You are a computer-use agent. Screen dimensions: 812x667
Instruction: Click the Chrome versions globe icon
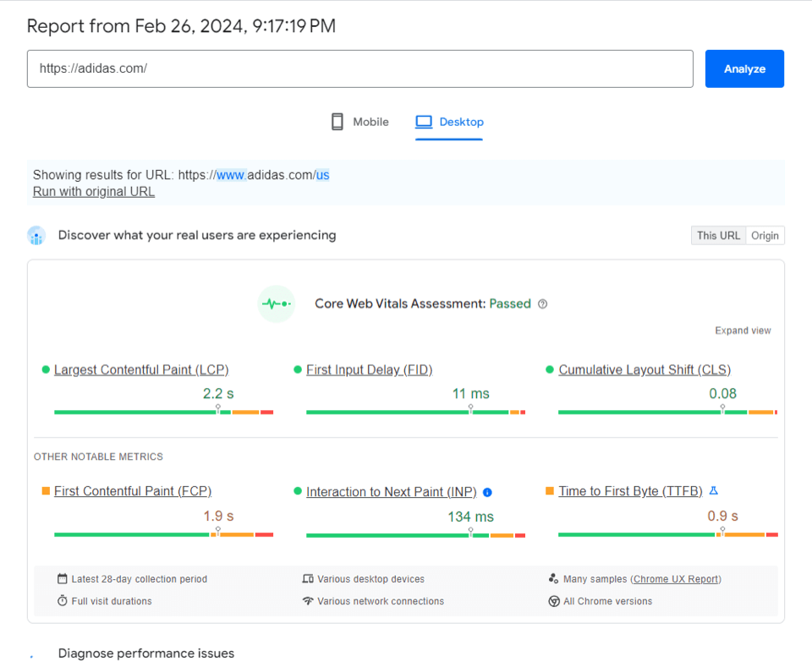tap(552, 601)
